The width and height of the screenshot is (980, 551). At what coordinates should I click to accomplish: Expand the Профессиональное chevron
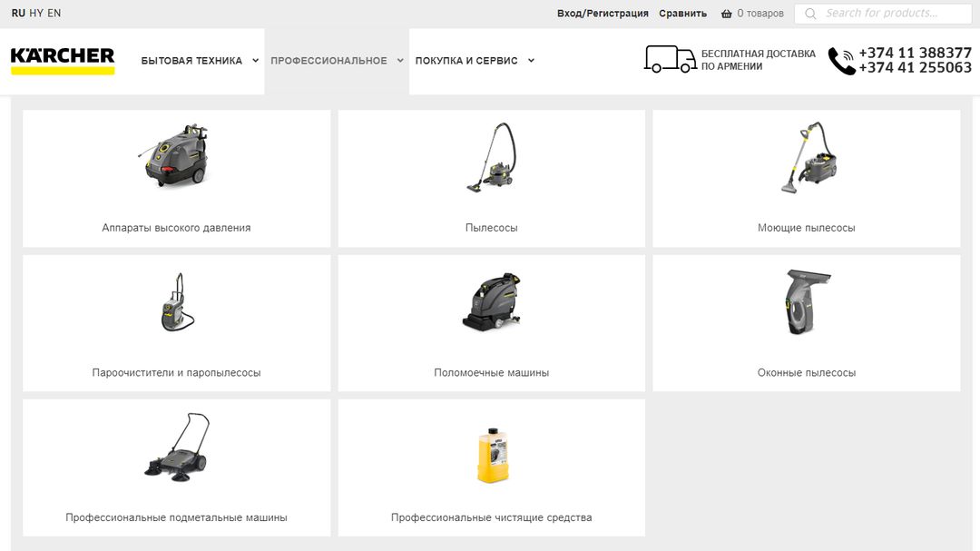point(400,61)
